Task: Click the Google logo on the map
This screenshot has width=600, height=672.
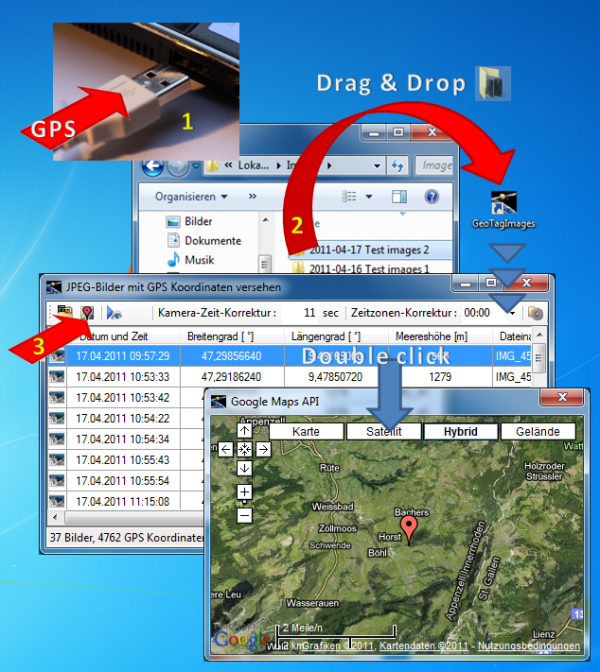Action: point(241,640)
